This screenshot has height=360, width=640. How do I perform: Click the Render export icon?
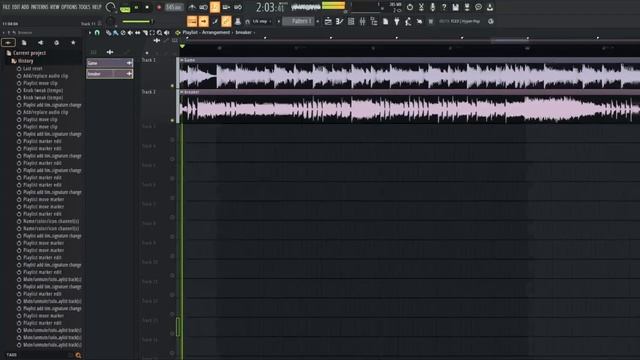[x=467, y=7]
